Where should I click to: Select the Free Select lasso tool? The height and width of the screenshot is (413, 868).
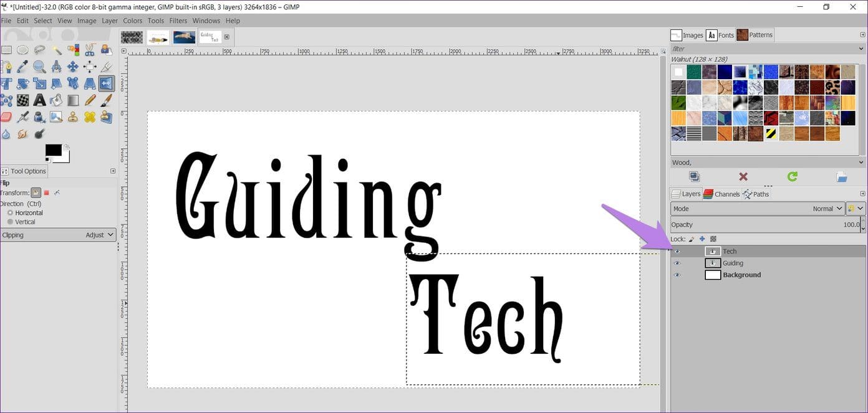tap(39, 50)
